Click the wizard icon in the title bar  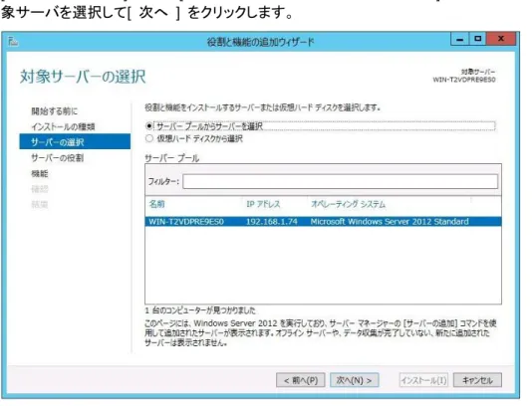tap(13, 42)
